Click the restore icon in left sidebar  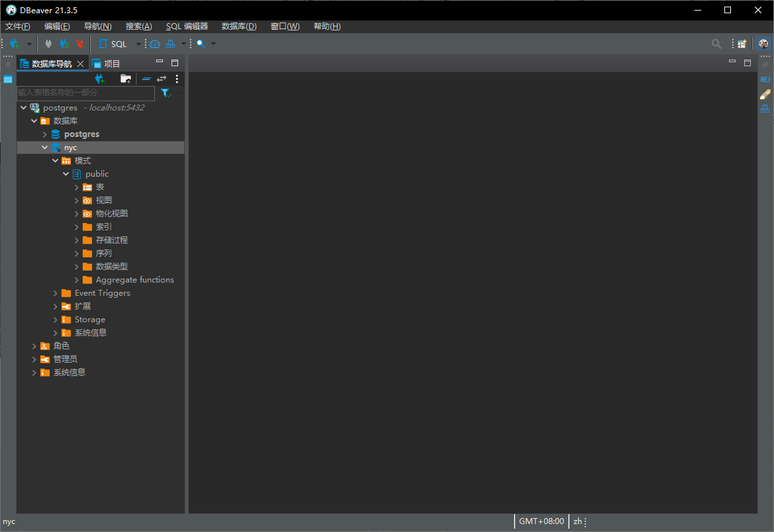(8, 65)
